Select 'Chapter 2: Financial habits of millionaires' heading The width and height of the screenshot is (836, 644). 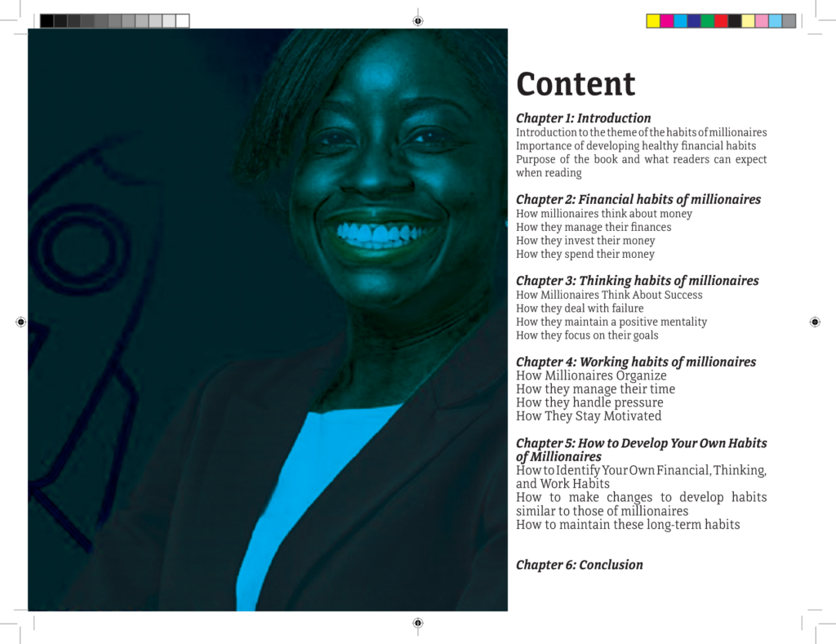coord(638,199)
